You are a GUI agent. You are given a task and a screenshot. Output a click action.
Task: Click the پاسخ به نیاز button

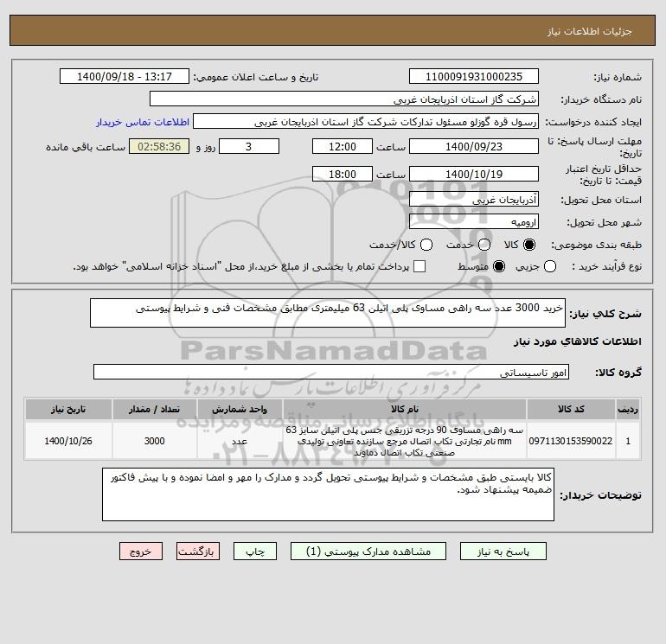(x=503, y=551)
